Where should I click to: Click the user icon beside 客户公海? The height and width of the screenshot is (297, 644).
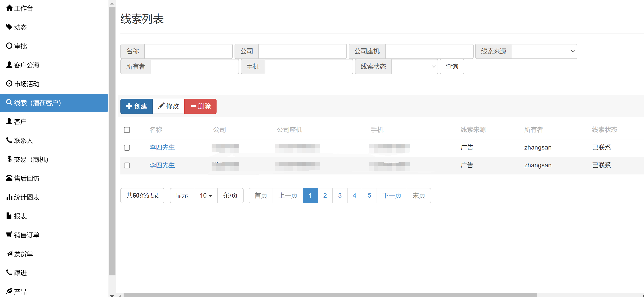click(9, 65)
